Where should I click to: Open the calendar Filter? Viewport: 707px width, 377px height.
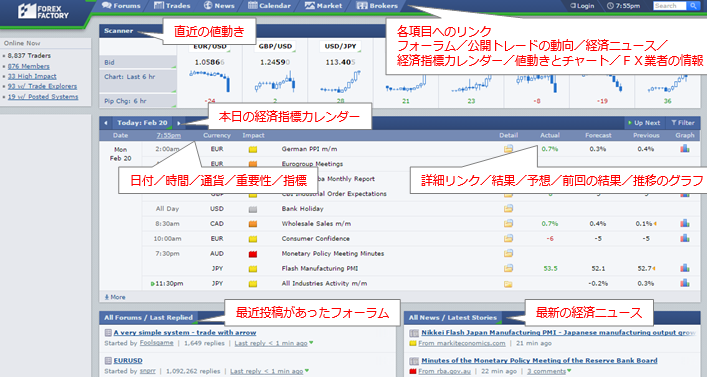tap(683, 123)
